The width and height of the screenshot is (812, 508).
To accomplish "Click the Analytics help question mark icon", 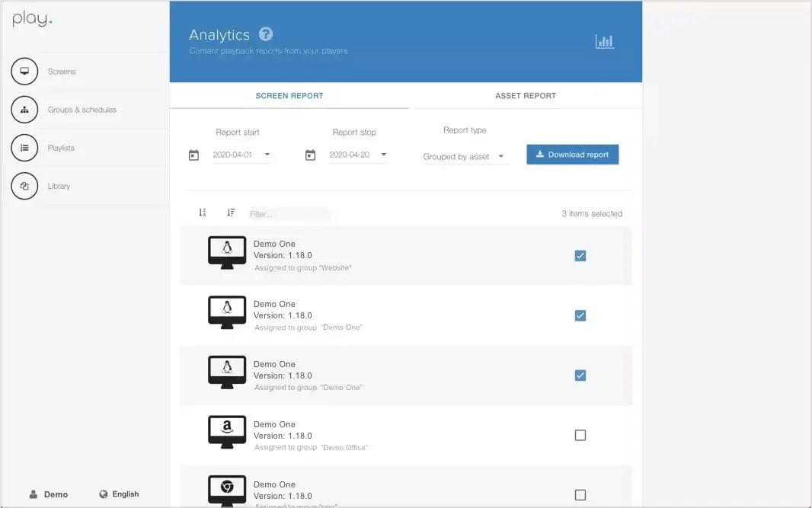I will pos(265,34).
